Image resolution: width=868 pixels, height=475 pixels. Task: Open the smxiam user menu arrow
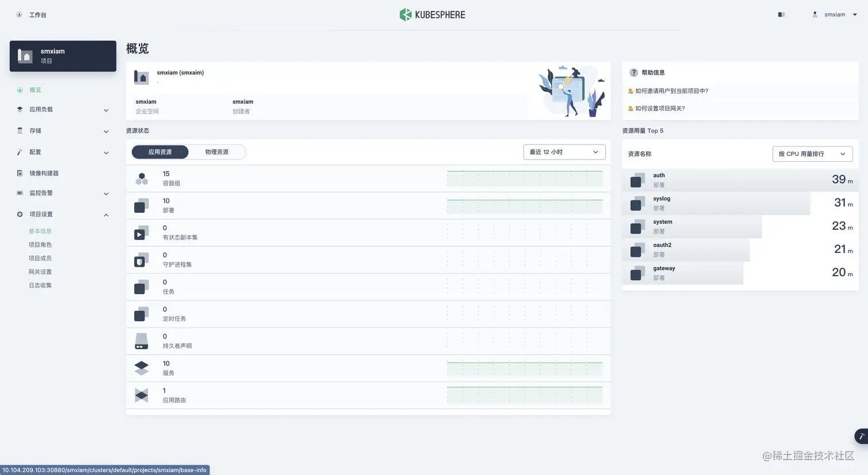click(x=855, y=15)
